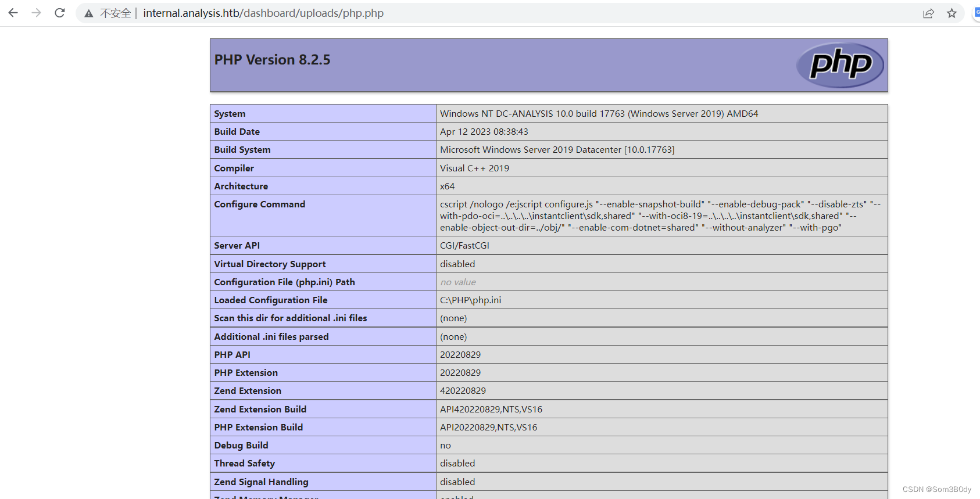Click the Build System label
Screen dimensions: 980x499
[x=242, y=150]
